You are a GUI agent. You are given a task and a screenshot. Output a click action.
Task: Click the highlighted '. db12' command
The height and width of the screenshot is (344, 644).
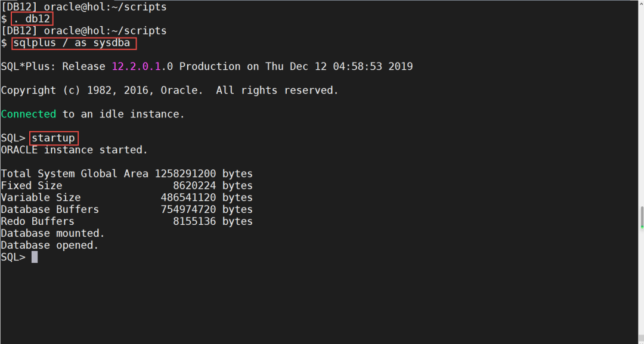click(x=33, y=19)
